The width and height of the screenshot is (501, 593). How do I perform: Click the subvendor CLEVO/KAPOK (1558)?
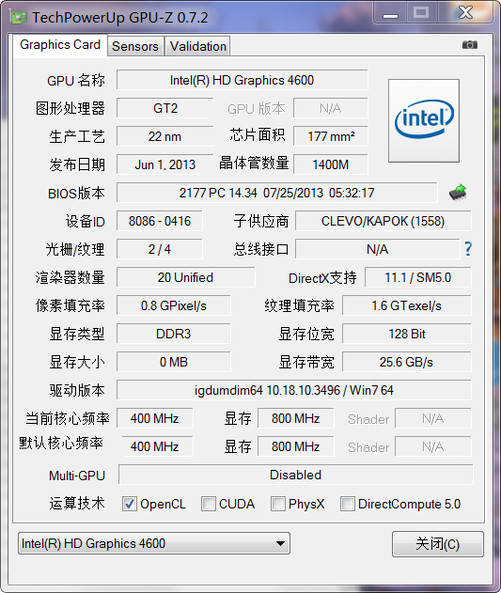coord(383,221)
